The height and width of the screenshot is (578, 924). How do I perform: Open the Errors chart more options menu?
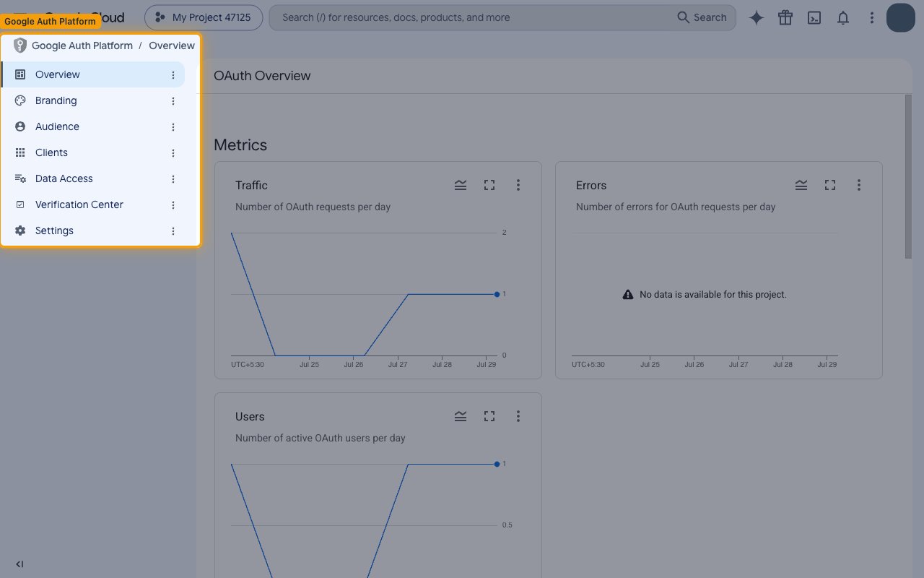pyautogui.click(x=859, y=186)
